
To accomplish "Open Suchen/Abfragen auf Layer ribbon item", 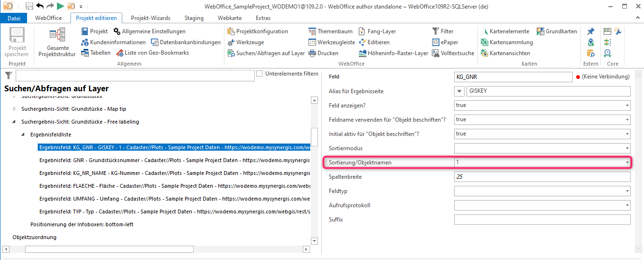I will coord(266,53).
